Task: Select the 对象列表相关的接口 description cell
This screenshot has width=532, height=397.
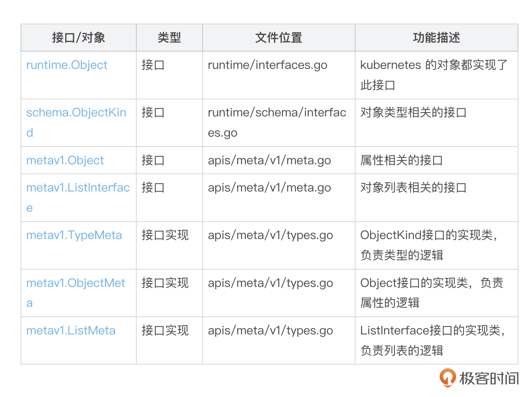Action: coord(413,188)
